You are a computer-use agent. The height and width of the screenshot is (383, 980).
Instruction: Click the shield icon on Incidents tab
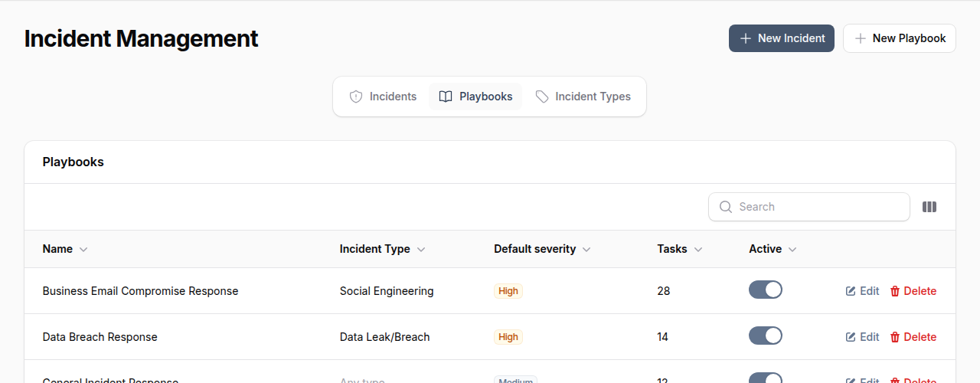pyautogui.click(x=355, y=97)
